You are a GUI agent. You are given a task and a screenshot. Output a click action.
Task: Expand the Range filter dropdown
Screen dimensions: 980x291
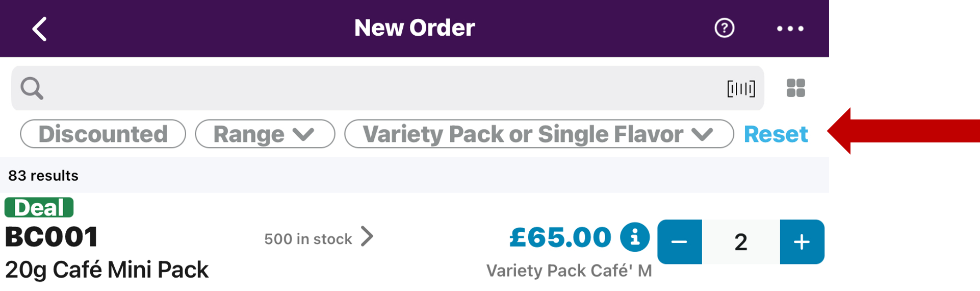click(x=265, y=134)
